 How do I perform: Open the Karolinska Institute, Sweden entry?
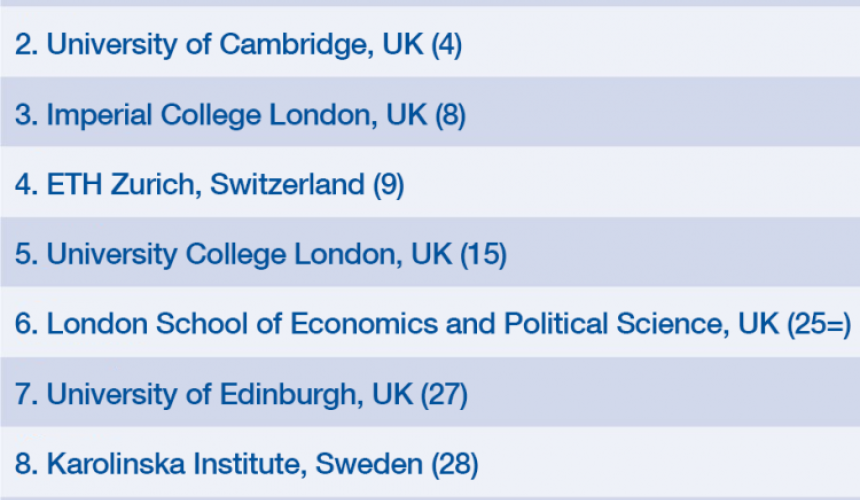[x=430, y=462]
